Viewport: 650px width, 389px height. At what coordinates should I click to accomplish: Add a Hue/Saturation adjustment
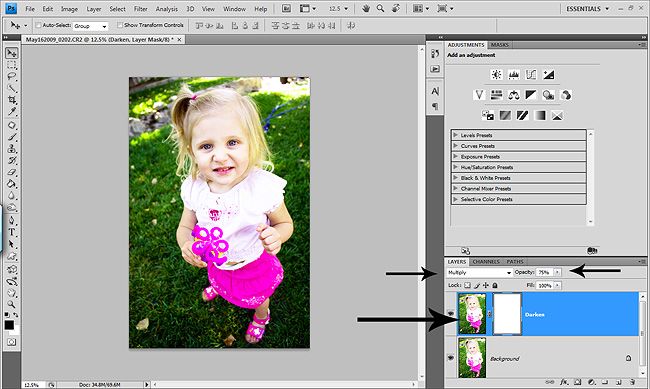[x=496, y=95]
